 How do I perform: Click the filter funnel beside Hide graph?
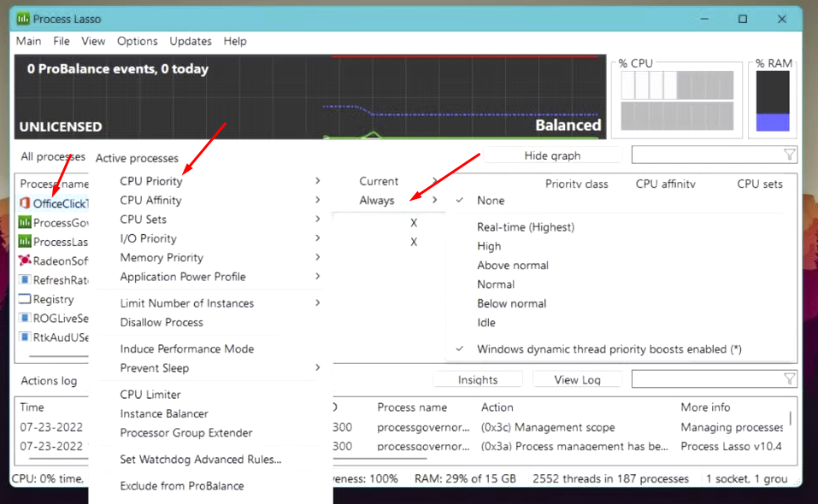(x=789, y=155)
